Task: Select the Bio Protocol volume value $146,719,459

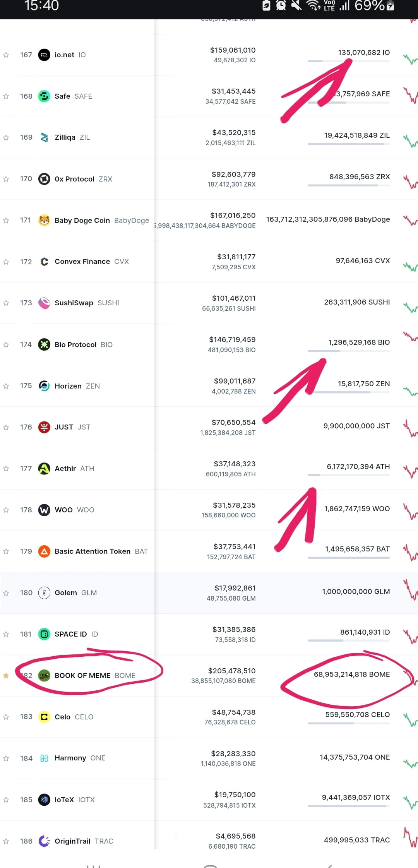Action: pyautogui.click(x=232, y=339)
